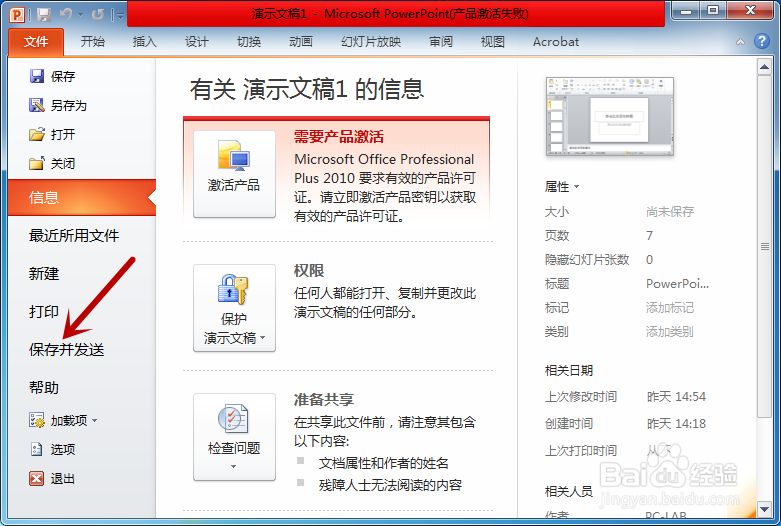Click the 残障人士无法阅读的内容 list item
Image resolution: width=781 pixels, height=526 pixels.
[390, 485]
